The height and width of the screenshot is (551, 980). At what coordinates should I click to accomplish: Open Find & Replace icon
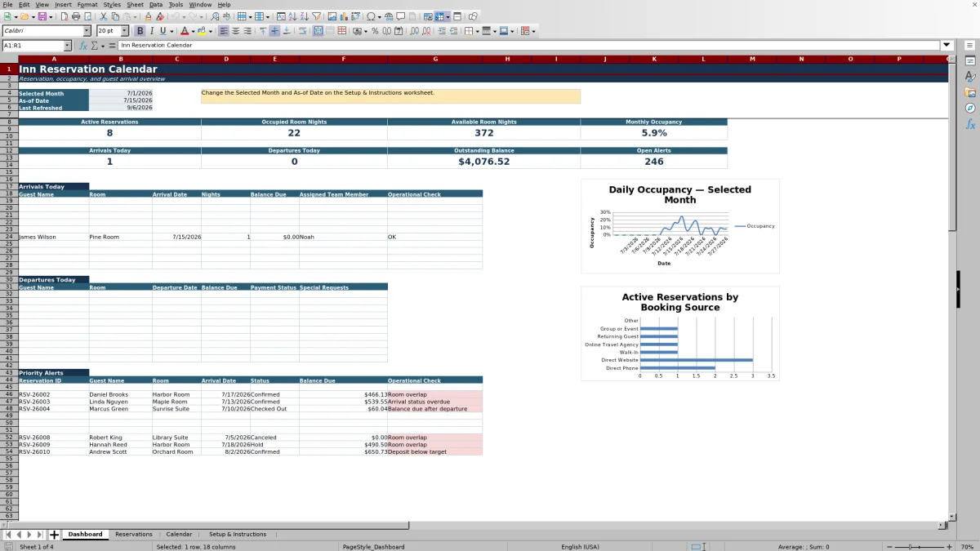coord(214,16)
